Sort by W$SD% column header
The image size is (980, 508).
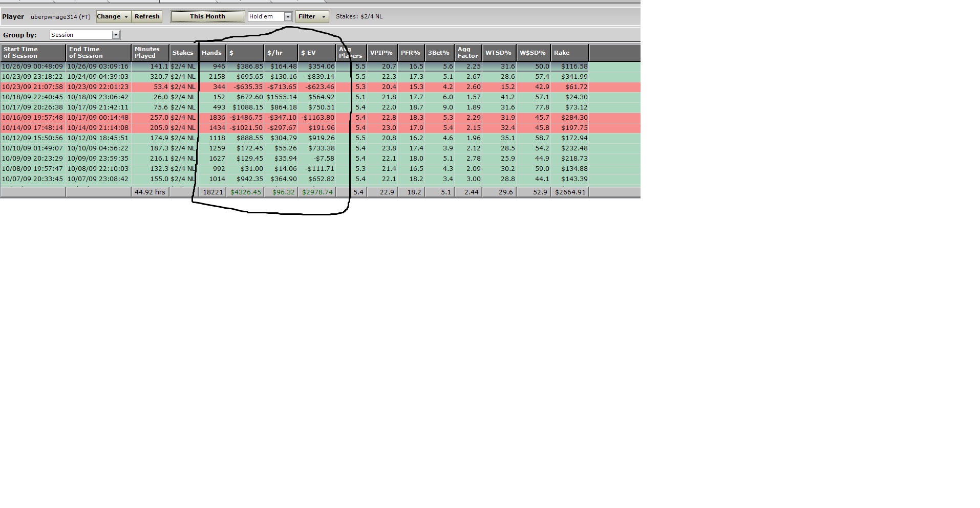[x=534, y=53]
